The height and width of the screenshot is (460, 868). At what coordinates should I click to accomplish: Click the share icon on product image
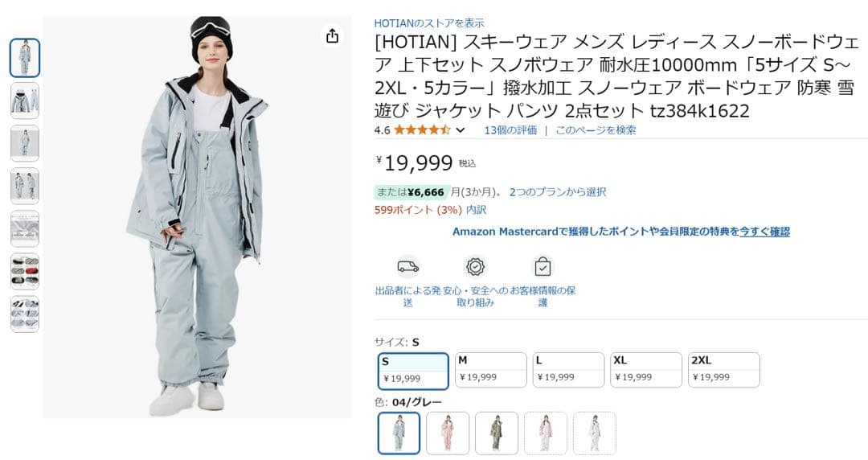coord(332,36)
